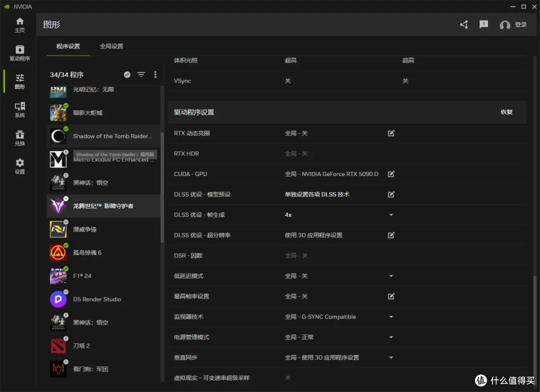
Task: Open 垂直同步 dropdown arrow
Action: click(x=391, y=357)
